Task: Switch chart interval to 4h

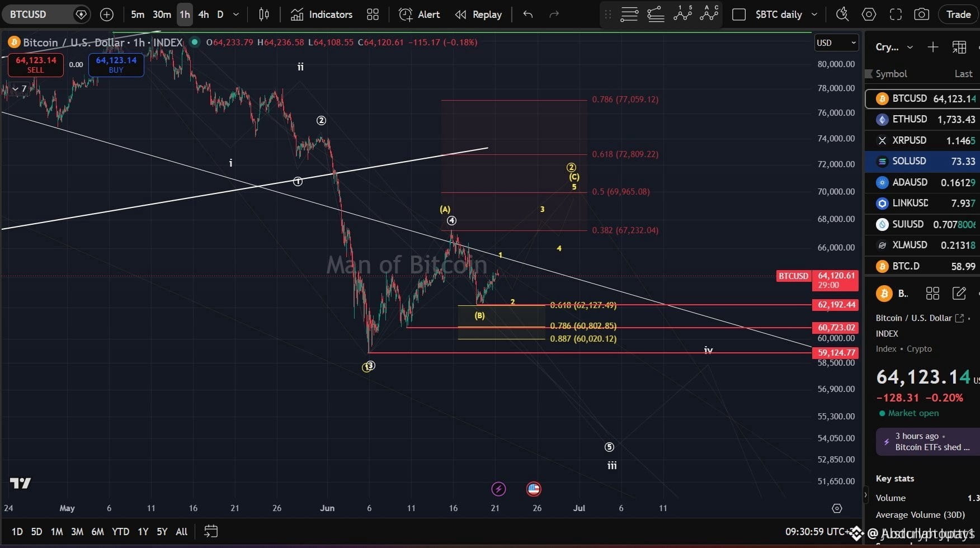Action: click(204, 15)
